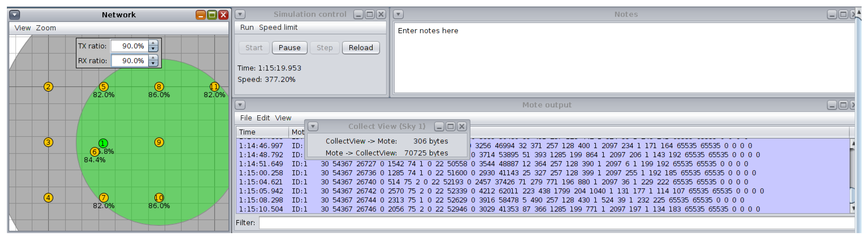
Task: Open the View menu in the Network window
Action: 22,28
